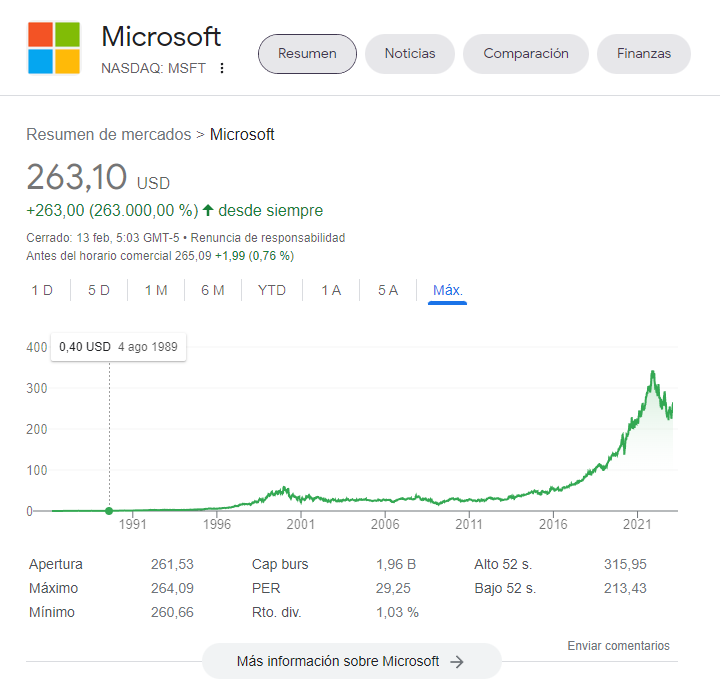Open the three-dot menu beside NASDAQ: MSFT
Image resolution: width=720 pixels, height=690 pixels.
pos(222,68)
